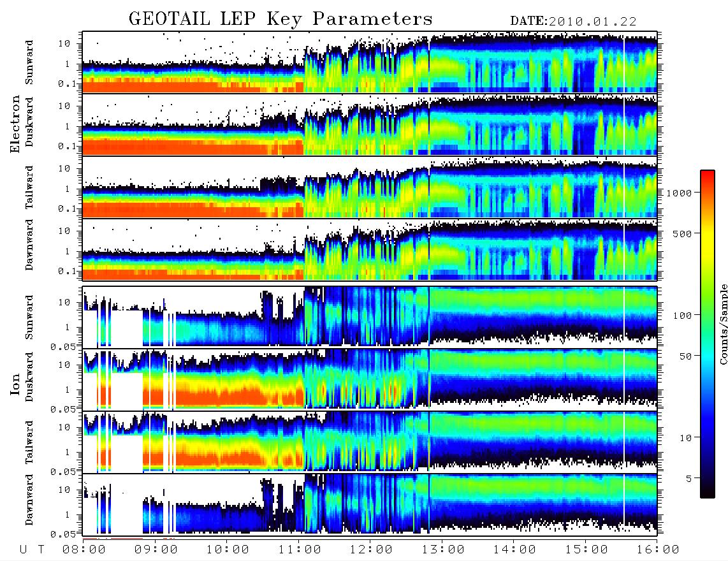The width and height of the screenshot is (728, 561).
Task: Click the 09:00 time axis label
Action: pos(156,550)
